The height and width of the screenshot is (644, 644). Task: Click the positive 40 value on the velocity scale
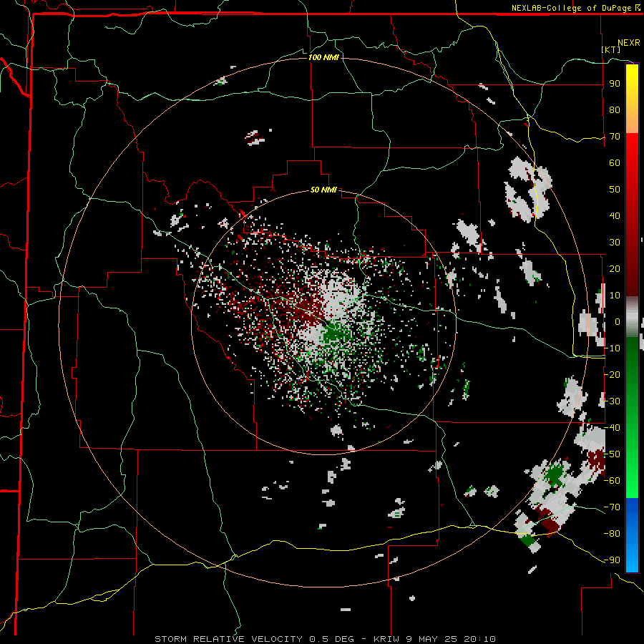[x=615, y=216]
